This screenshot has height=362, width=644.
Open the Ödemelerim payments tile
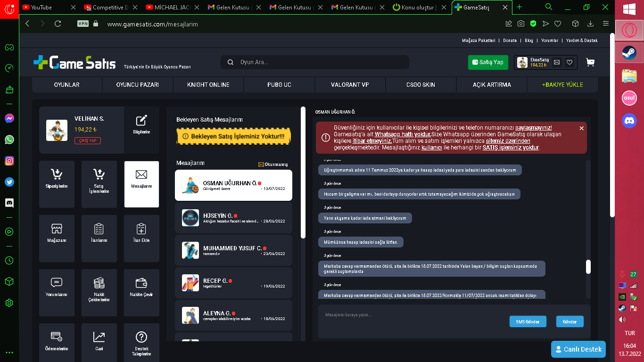pyautogui.click(x=57, y=343)
